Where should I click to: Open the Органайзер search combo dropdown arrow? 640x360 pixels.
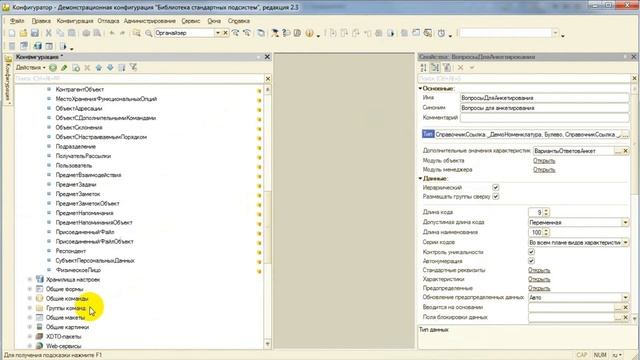coord(218,33)
